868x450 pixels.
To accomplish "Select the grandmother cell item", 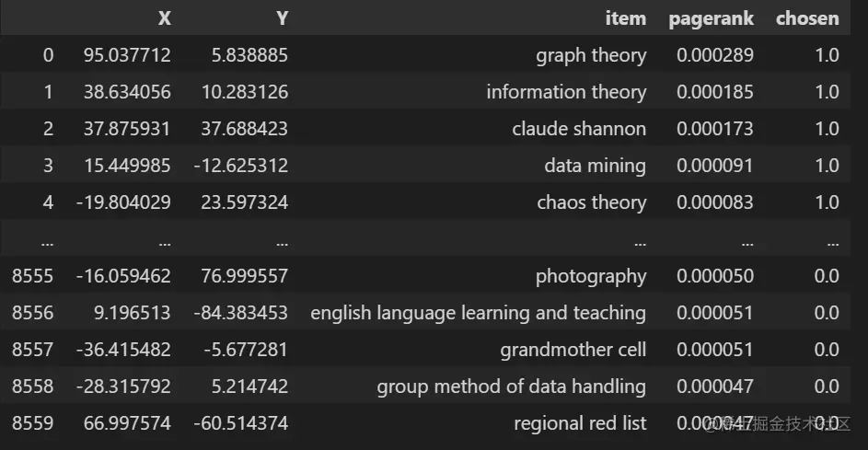I will coord(573,350).
